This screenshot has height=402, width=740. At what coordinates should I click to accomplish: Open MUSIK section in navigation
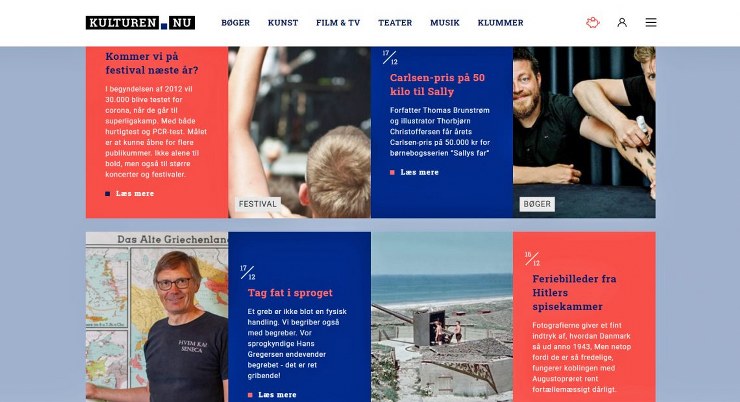[x=445, y=23]
